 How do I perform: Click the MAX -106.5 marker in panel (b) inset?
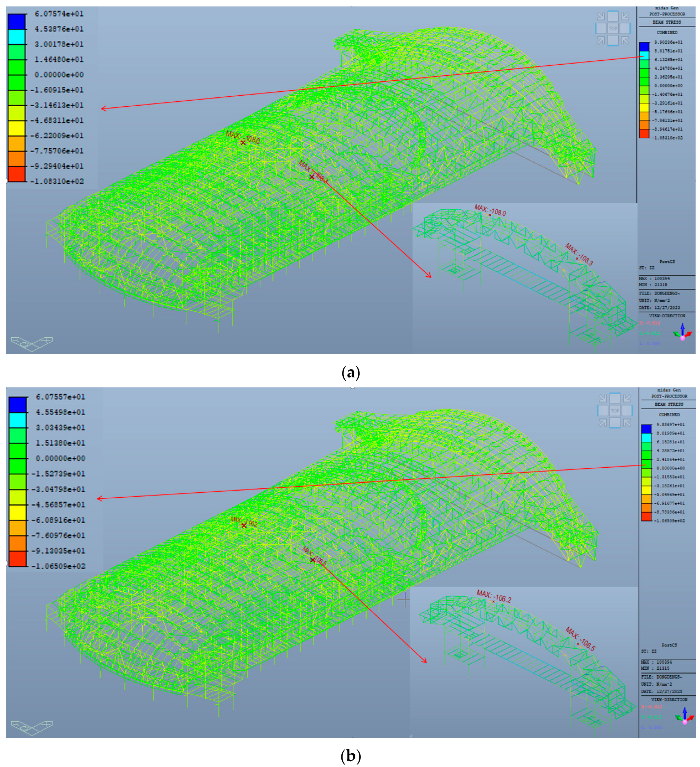pos(578,644)
